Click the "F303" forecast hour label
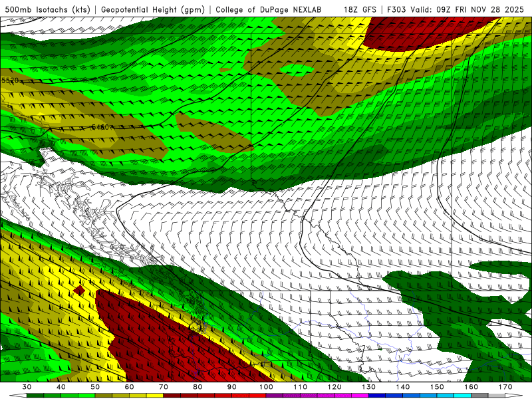The image size is (532, 399). [396, 9]
